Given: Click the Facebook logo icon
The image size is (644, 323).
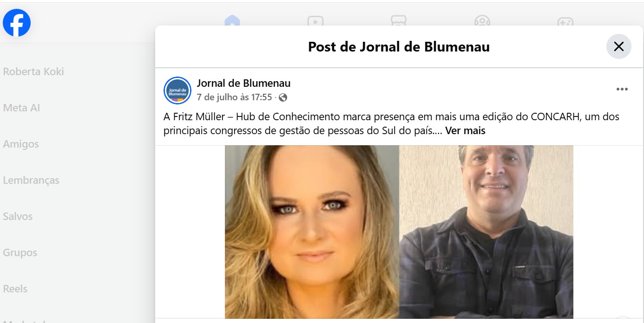Looking at the screenshot, I should [17, 23].
